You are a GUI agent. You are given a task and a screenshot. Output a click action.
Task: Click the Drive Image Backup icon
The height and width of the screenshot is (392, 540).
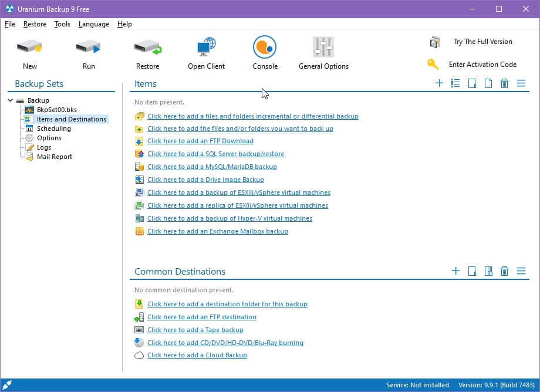pos(139,180)
